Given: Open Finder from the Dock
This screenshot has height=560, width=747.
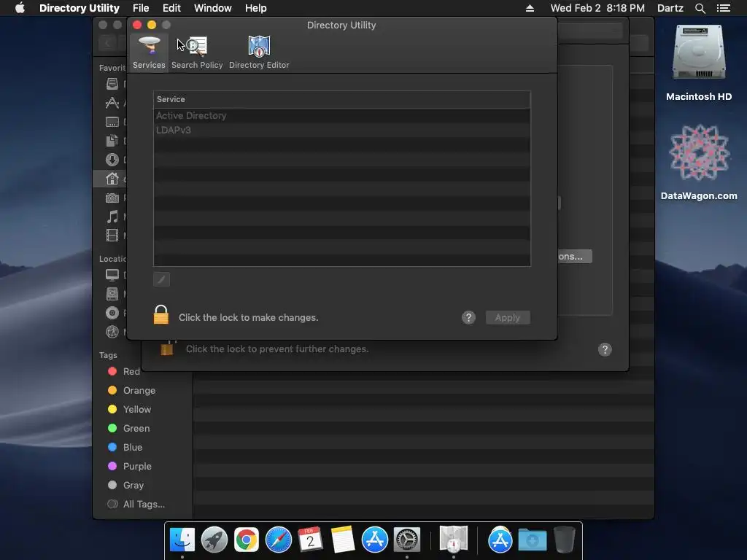Looking at the screenshot, I should [182, 540].
